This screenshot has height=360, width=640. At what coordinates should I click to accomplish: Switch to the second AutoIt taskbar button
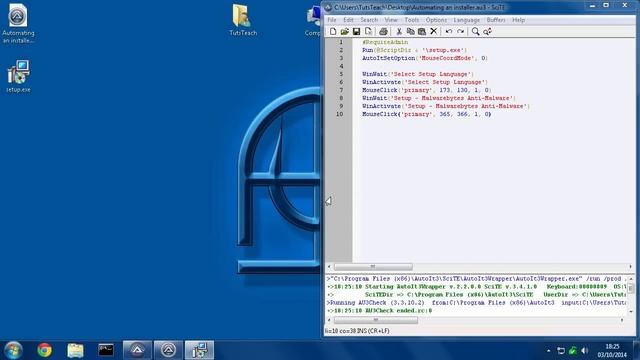pyautogui.click(x=168, y=350)
